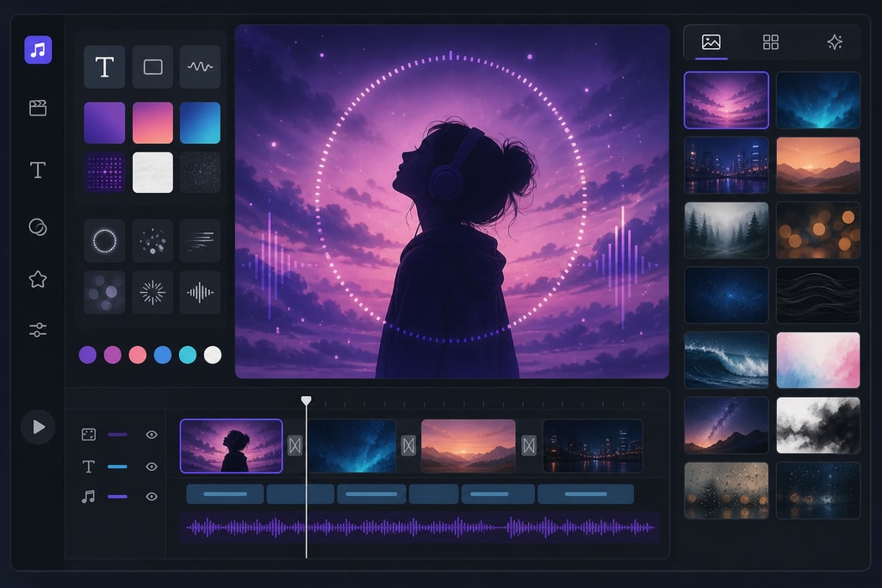
Task: Select the sunset mountains clip on timeline
Action: click(x=468, y=446)
